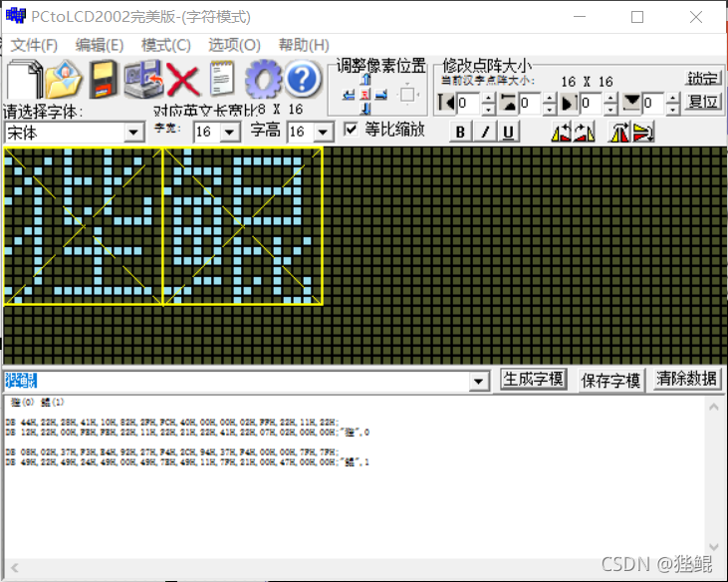Flip glyph vertically with mirror icon
The image size is (728, 582).
643,133
